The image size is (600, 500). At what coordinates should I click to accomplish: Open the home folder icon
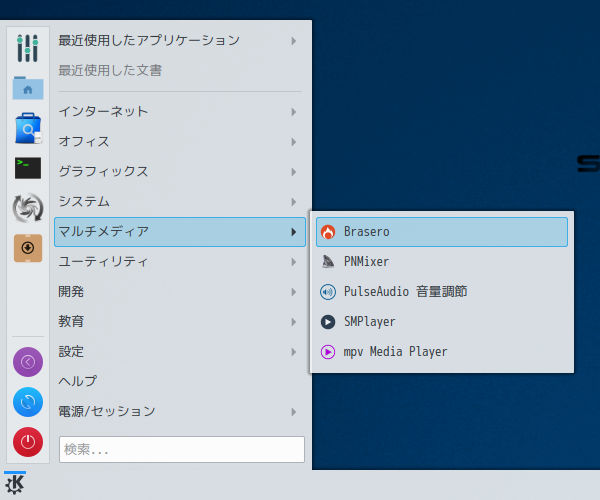coord(28,88)
